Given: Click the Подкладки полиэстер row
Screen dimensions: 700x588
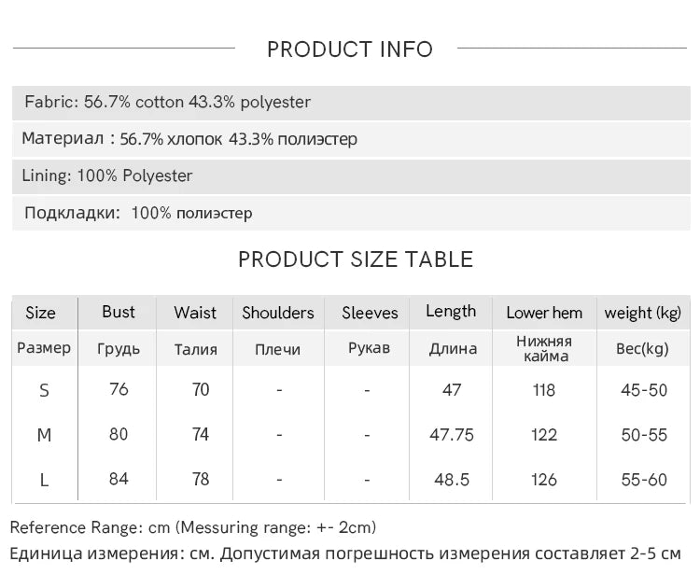Looking at the screenshot, I should [x=351, y=213].
